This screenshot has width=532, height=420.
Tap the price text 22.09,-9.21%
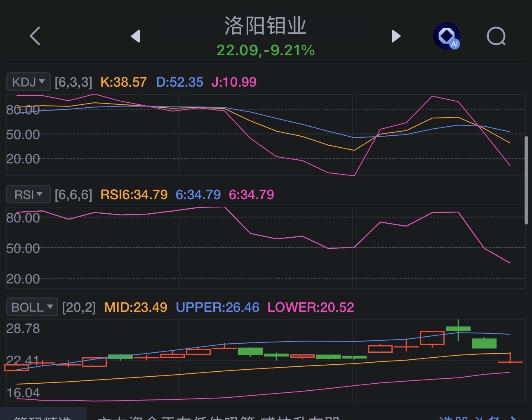pos(266,50)
